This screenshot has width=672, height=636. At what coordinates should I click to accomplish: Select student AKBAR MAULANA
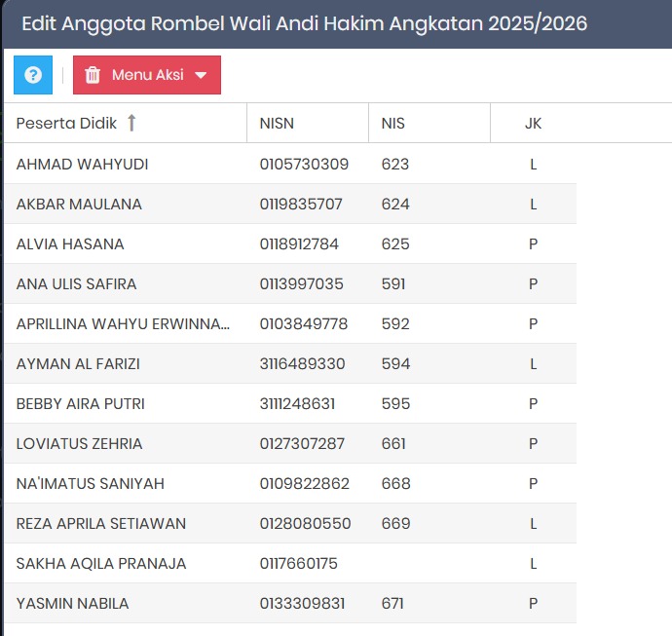pyautogui.click(x=79, y=204)
